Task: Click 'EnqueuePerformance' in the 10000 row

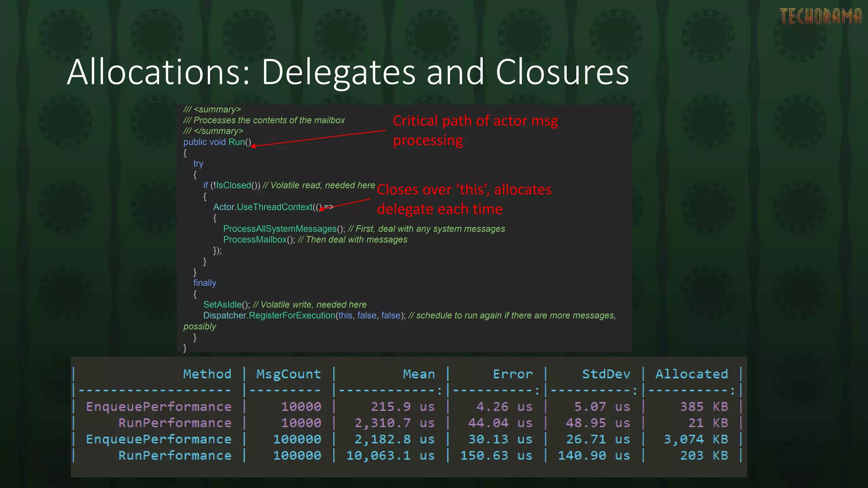Action: tap(159, 407)
